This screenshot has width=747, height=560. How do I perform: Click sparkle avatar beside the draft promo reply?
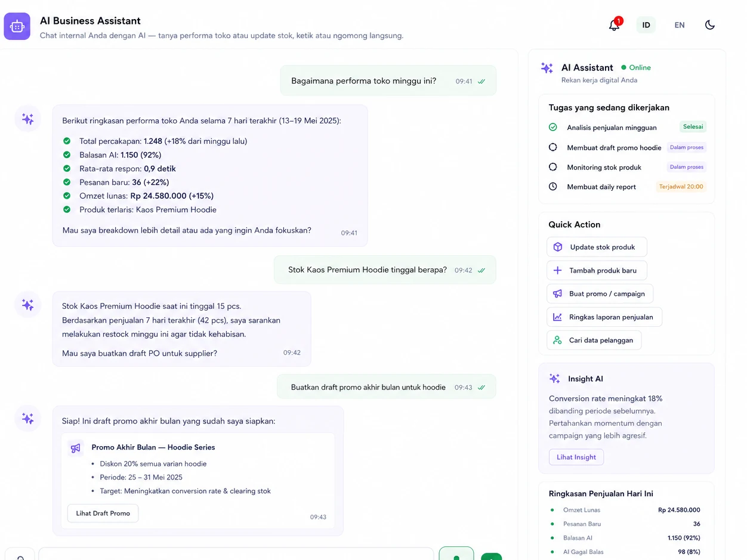[x=27, y=419]
